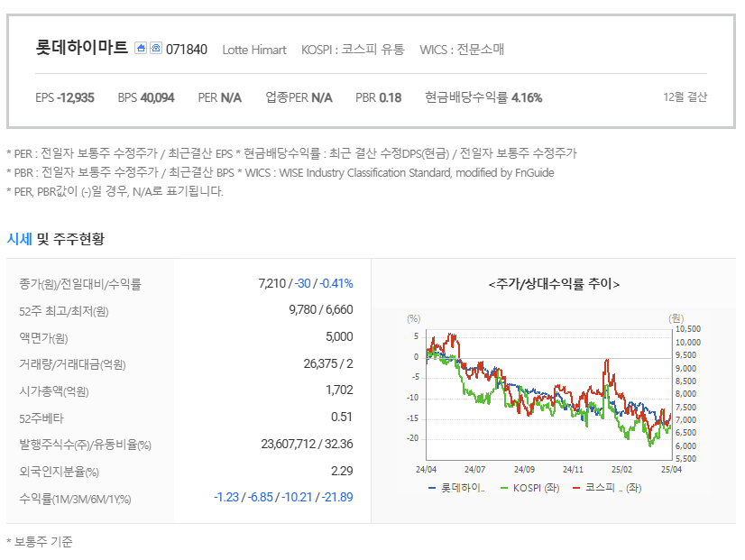Select the 롯데하이마트 company name heading
Viewport: 745px width, 560px height.
coord(82,48)
